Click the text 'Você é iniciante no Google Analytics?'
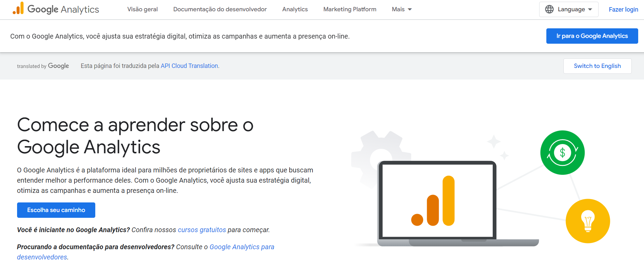The height and width of the screenshot is (269, 644). pyautogui.click(x=73, y=230)
